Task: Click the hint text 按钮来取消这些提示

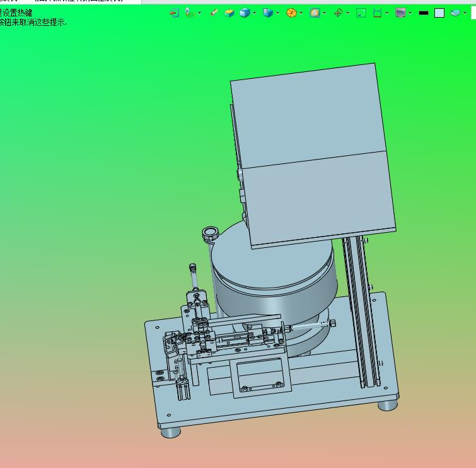Action: click(33, 23)
